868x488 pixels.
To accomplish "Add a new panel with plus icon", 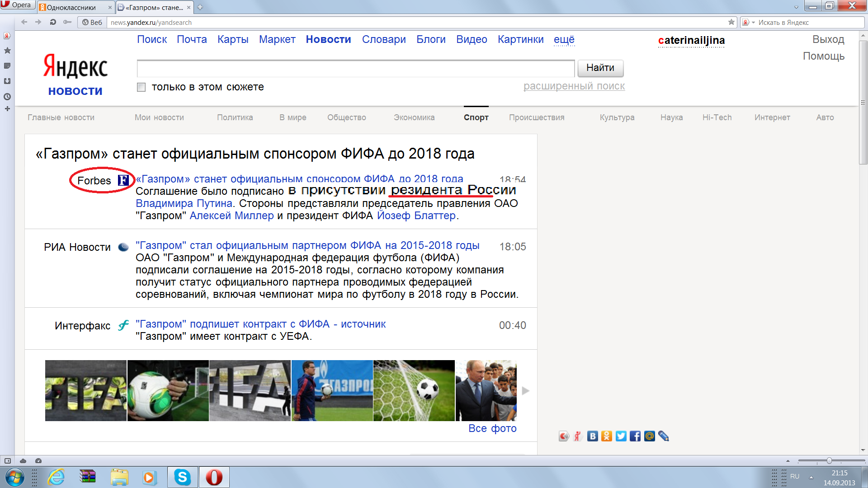I will 7,109.
